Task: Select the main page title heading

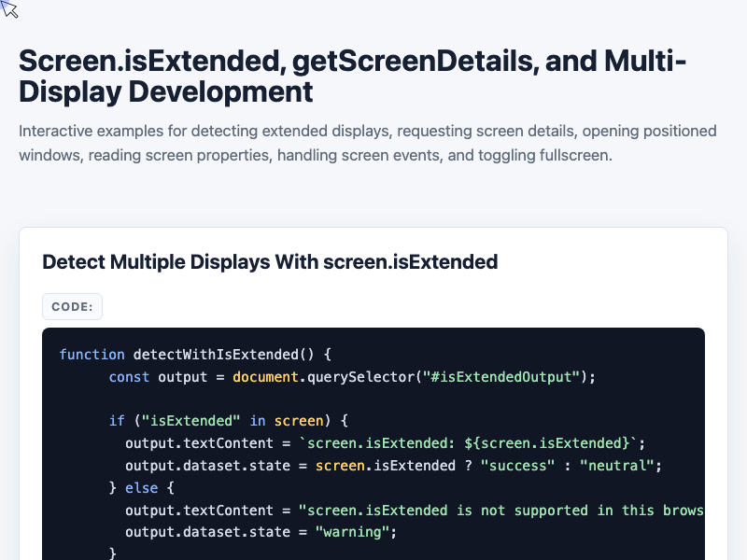Action: click(x=353, y=77)
